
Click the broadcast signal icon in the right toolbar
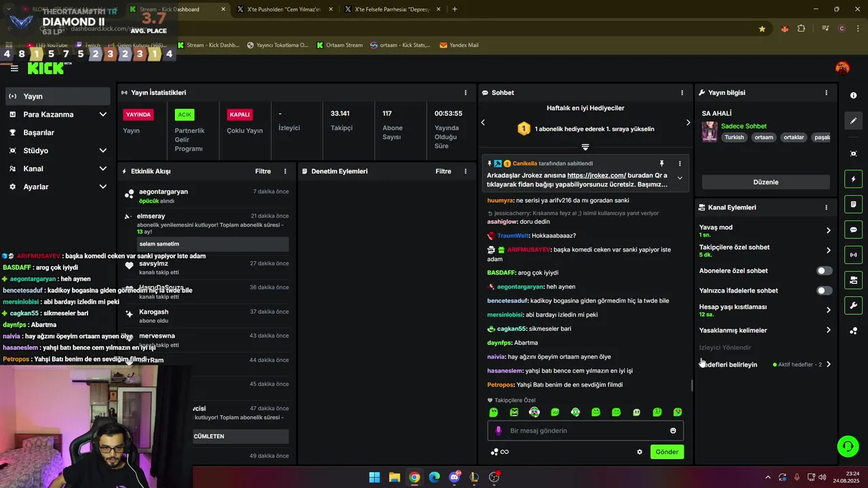coord(853,255)
